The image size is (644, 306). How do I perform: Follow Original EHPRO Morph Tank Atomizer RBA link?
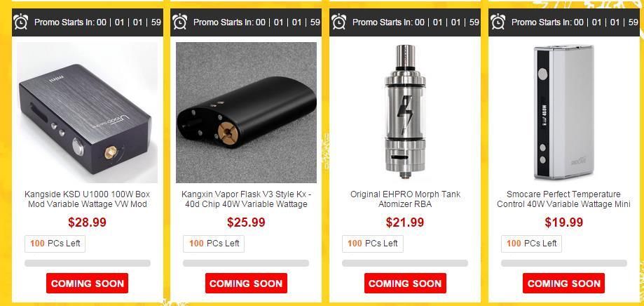405,199
